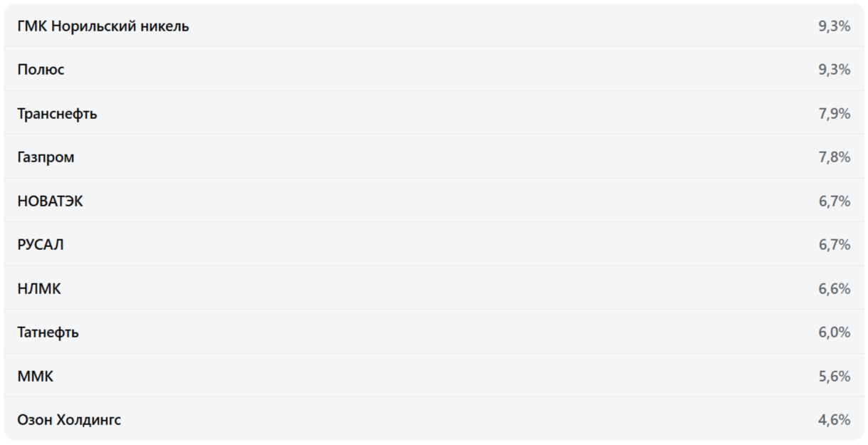Click the Озон Холдингс company name
868x445 pixels.
[69, 420]
